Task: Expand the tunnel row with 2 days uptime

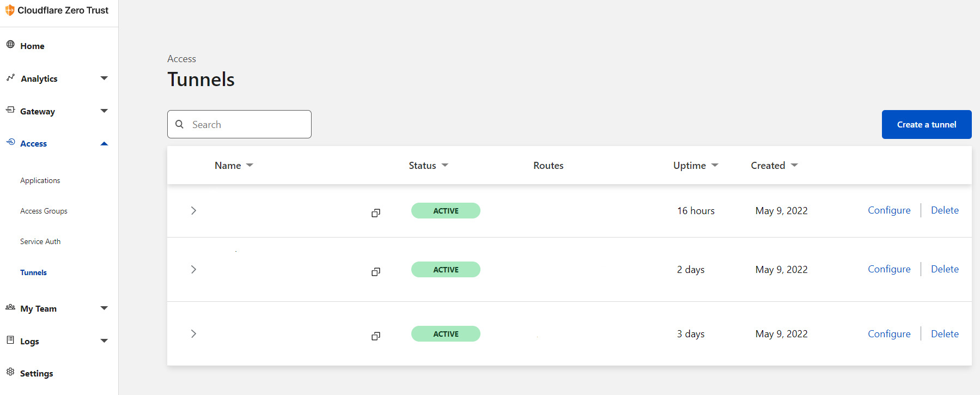Action: tap(193, 270)
